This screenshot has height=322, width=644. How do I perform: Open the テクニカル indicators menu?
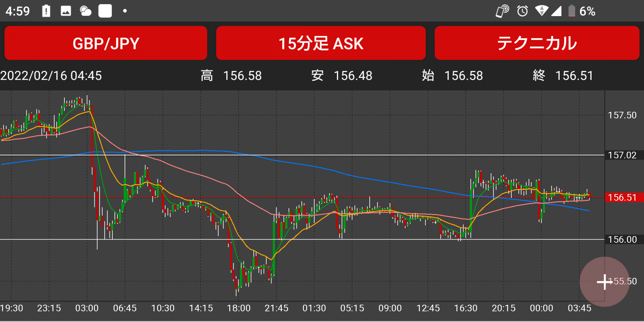click(x=537, y=43)
